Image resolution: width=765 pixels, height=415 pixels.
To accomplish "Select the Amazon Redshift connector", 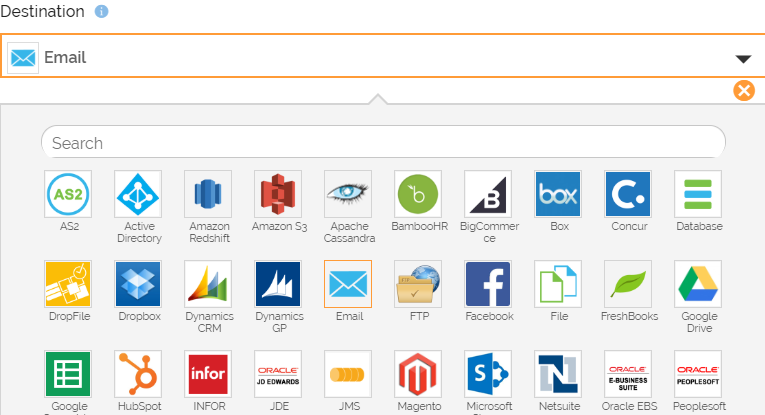I will click(x=209, y=194).
